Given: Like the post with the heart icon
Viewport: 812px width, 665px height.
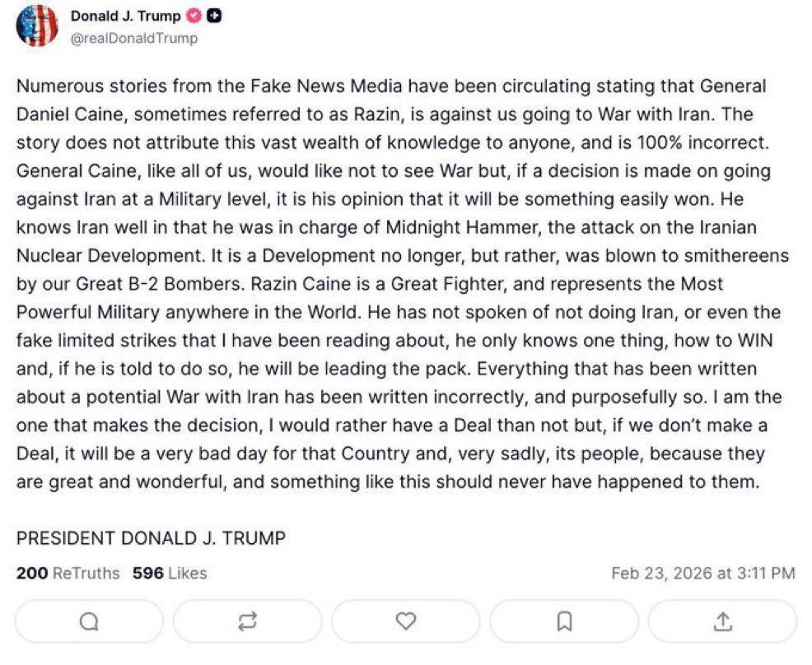Looking at the screenshot, I should (x=405, y=622).
